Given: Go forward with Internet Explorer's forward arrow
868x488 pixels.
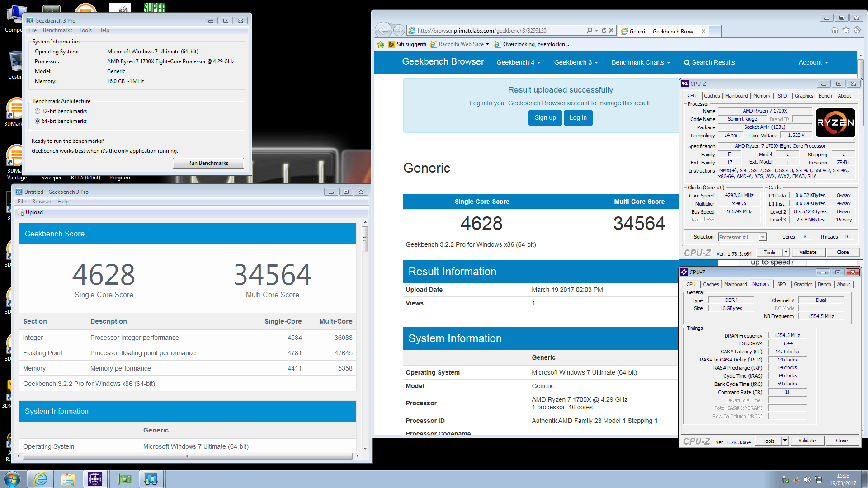Looking at the screenshot, I should [399, 30].
